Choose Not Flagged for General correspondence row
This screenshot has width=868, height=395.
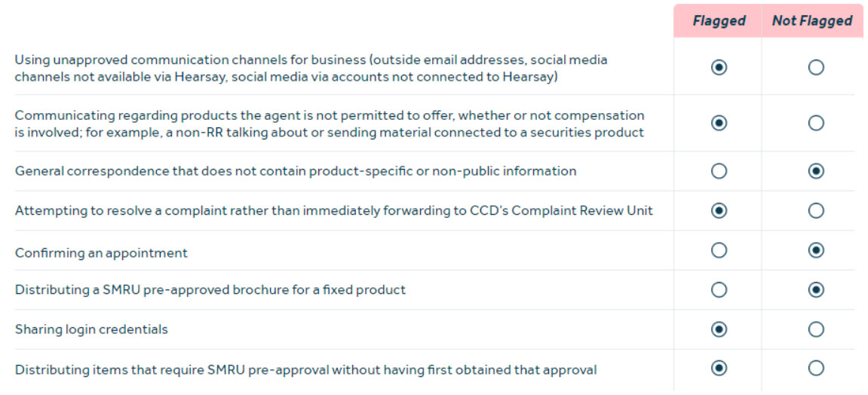click(x=815, y=172)
